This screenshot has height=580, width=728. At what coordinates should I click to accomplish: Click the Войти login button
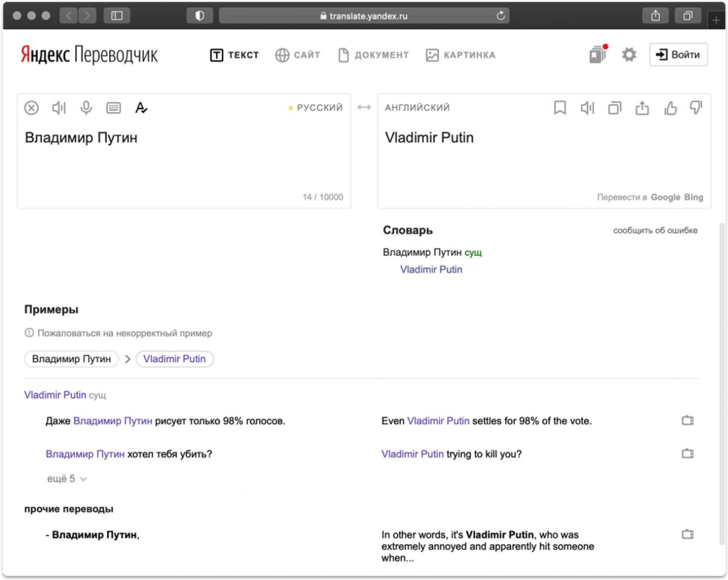[x=679, y=55]
